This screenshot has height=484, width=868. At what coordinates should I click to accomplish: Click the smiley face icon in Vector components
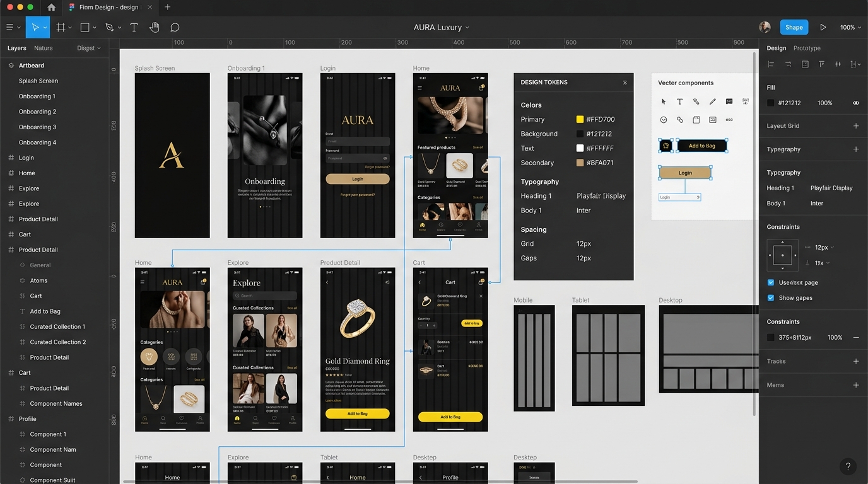click(x=664, y=120)
